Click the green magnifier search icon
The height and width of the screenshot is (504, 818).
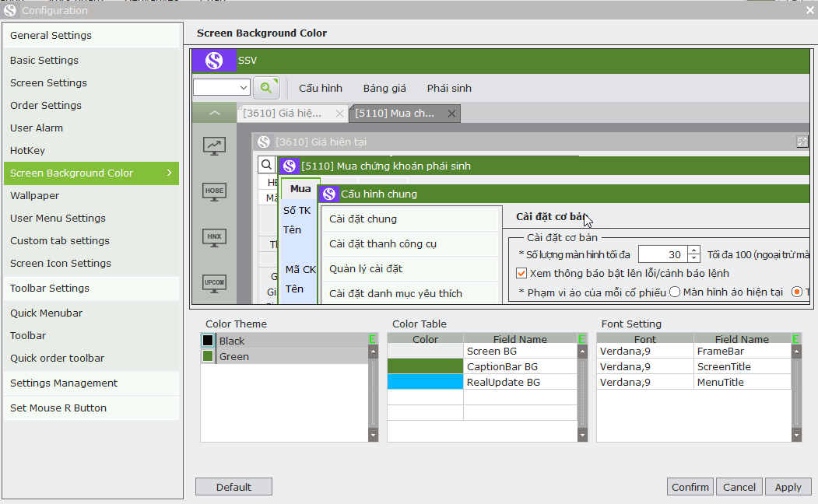coord(266,88)
